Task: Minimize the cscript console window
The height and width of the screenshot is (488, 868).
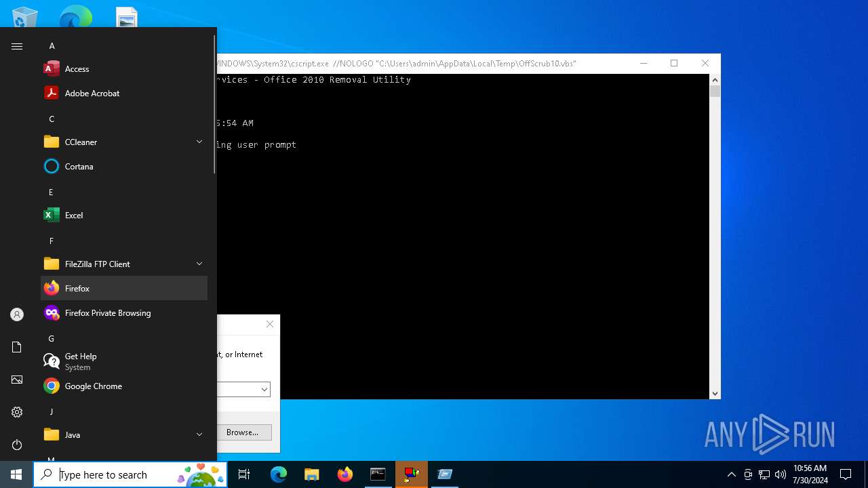Action: [x=644, y=63]
